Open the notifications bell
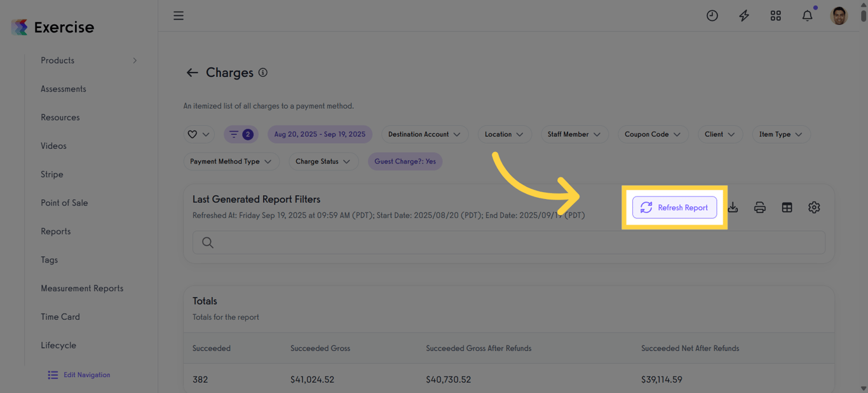Image resolution: width=868 pixels, height=393 pixels. pyautogui.click(x=807, y=15)
